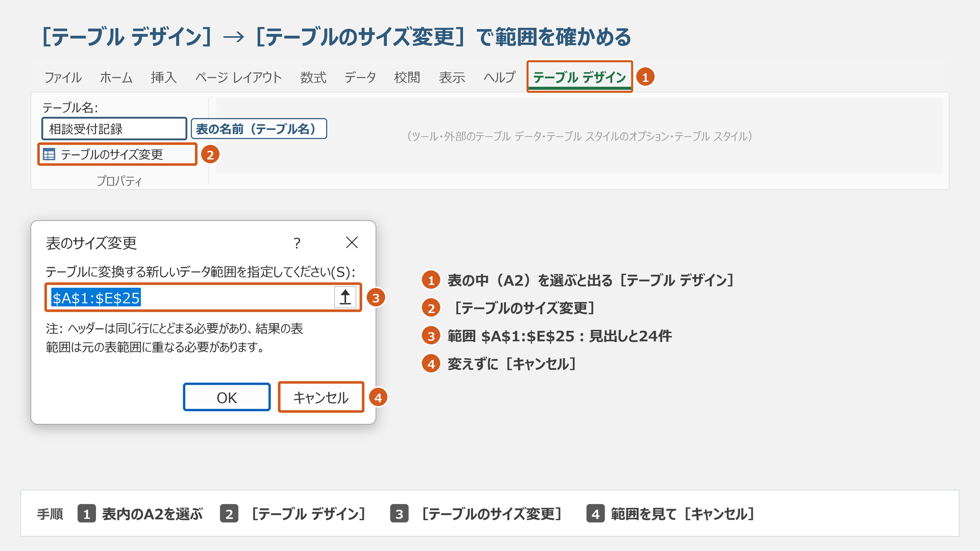Select the ページ レイアウト tab

click(x=238, y=78)
